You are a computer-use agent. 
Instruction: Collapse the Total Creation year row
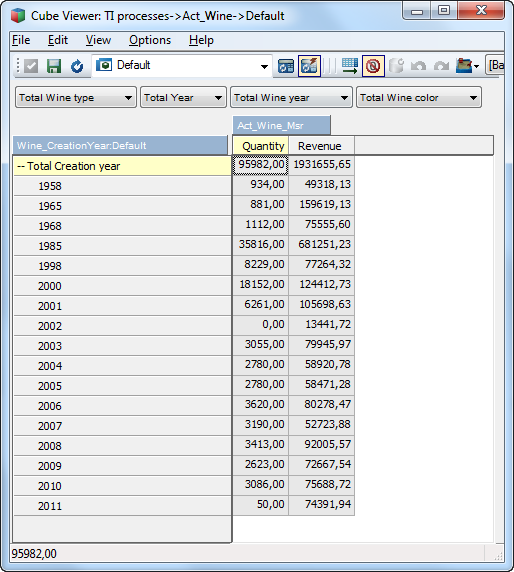(x=21, y=166)
